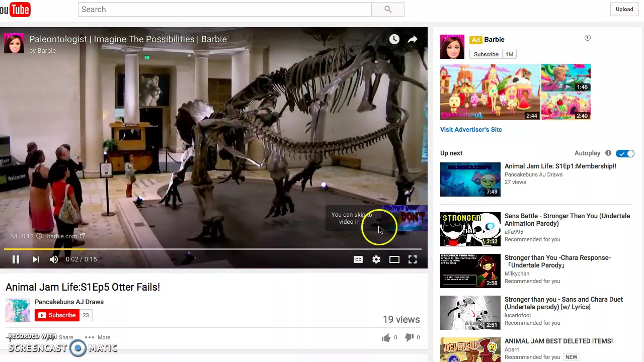Click the Share button under video

(x=66, y=337)
